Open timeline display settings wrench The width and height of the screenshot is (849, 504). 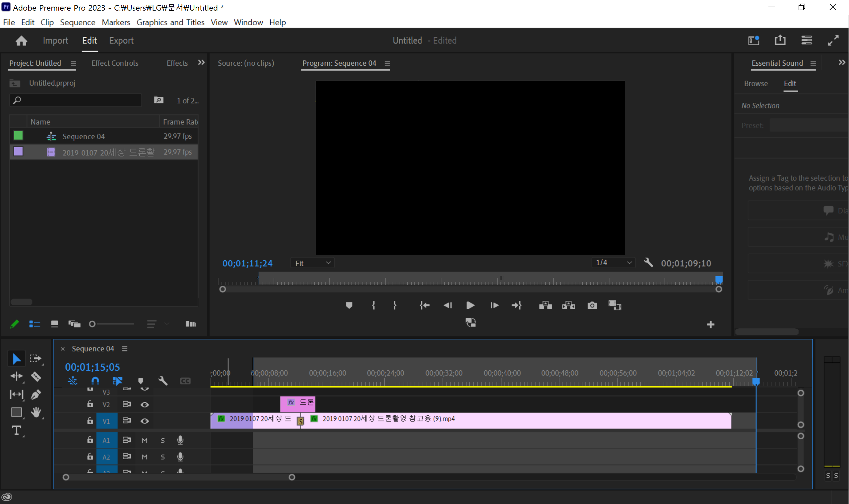click(x=163, y=381)
